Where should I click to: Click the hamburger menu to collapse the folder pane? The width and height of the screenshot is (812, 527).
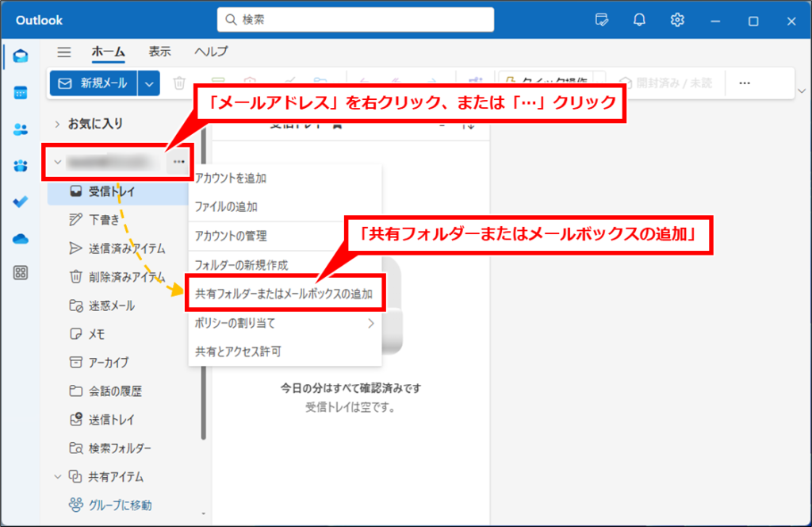(63, 50)
